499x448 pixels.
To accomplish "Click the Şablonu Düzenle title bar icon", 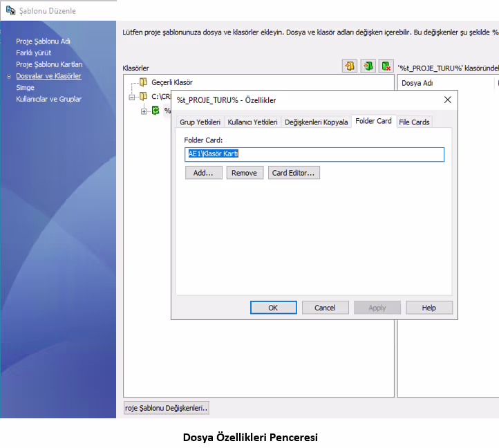I will pos(11,10).
